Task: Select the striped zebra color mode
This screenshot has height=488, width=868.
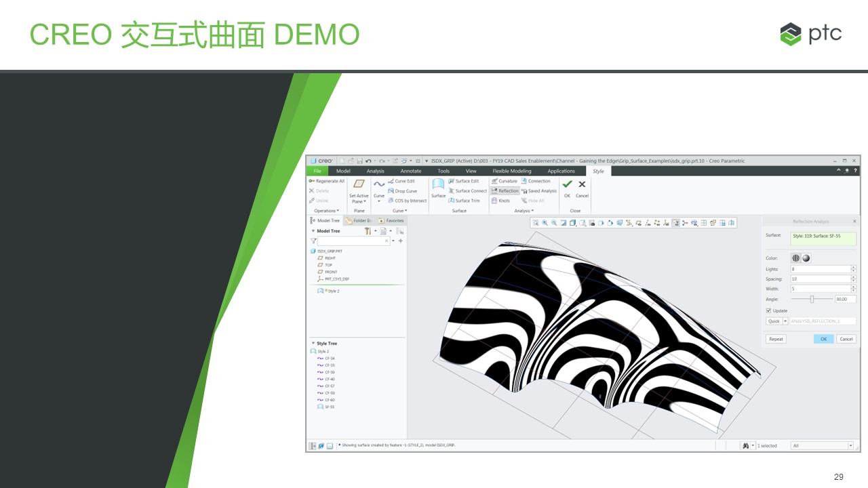Action: [796, 258]
